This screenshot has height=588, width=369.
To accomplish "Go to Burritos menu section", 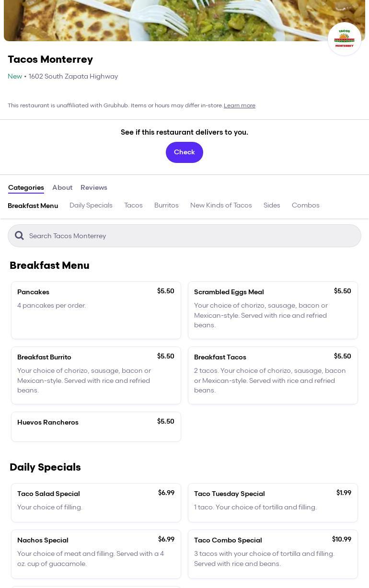I will [166, 205].
